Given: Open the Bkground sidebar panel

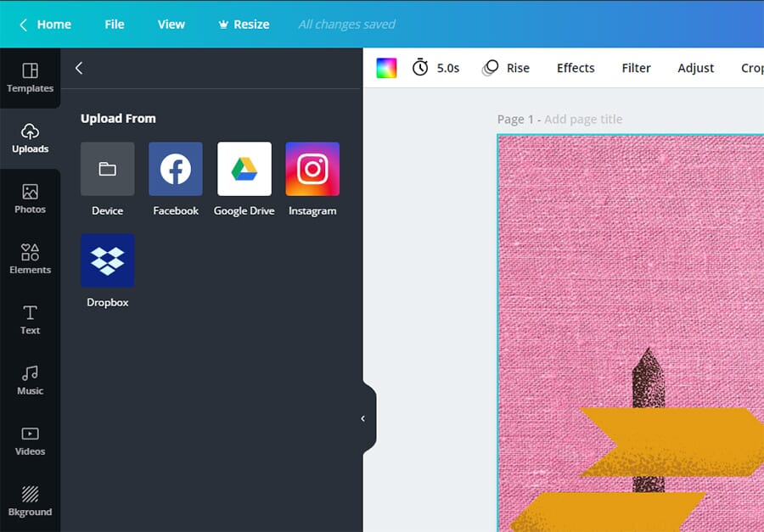Looking at the screenshot, I should (31, 501).
